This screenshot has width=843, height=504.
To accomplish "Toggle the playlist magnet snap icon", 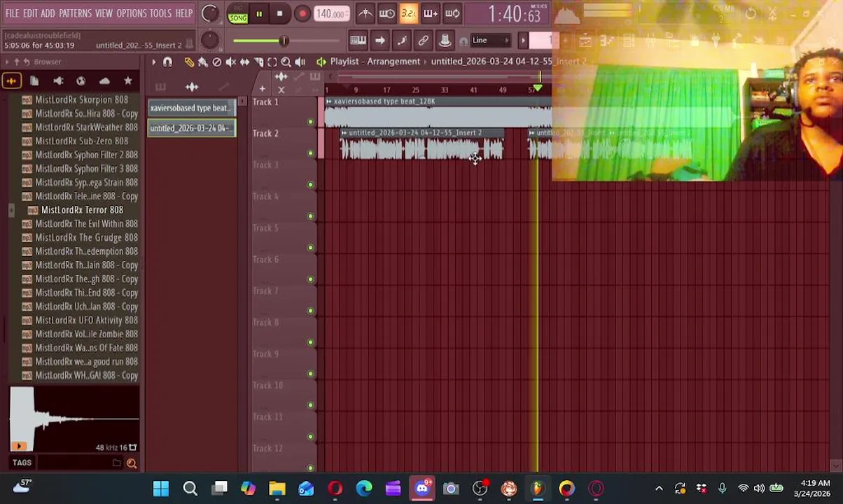I will point(167,62).
